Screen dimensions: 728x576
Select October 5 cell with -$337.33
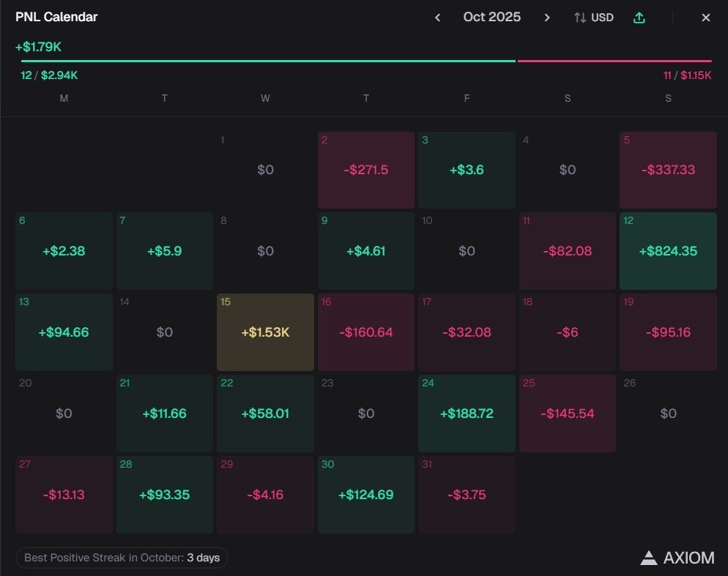click(x=668, y=170)
